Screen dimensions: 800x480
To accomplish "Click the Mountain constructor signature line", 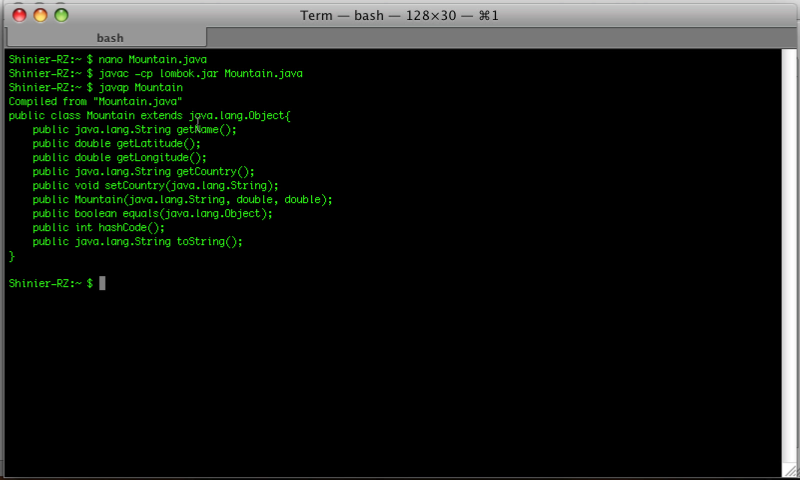I will (183, 199).
